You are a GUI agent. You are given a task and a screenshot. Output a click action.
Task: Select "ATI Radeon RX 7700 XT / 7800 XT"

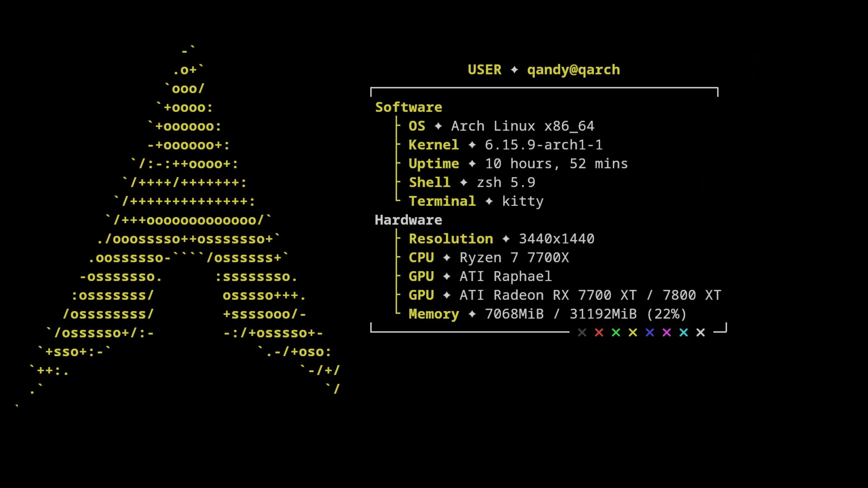point(590,295)
